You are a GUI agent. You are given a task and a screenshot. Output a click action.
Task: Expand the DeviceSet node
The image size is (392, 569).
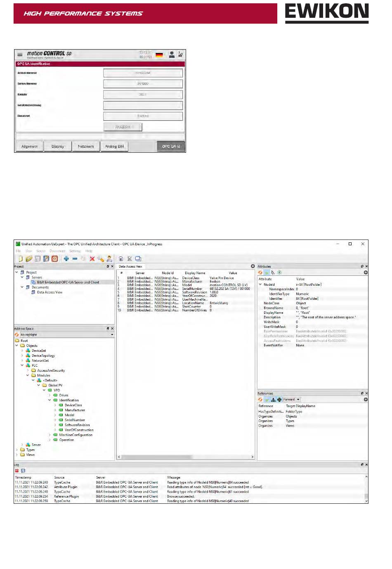22,351
